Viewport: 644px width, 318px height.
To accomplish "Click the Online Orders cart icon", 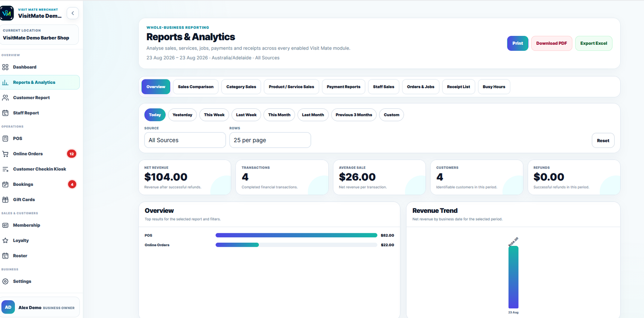I will [x=5, y=154].
